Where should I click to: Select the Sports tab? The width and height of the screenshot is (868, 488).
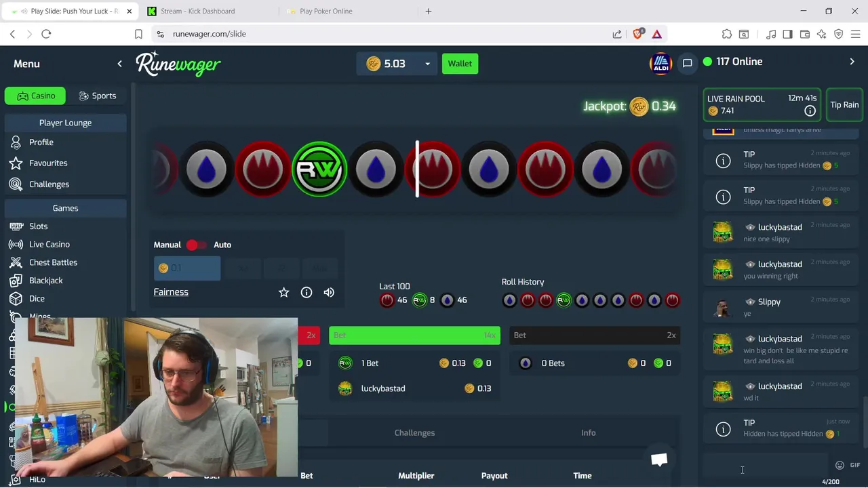[x=97, y=96]
